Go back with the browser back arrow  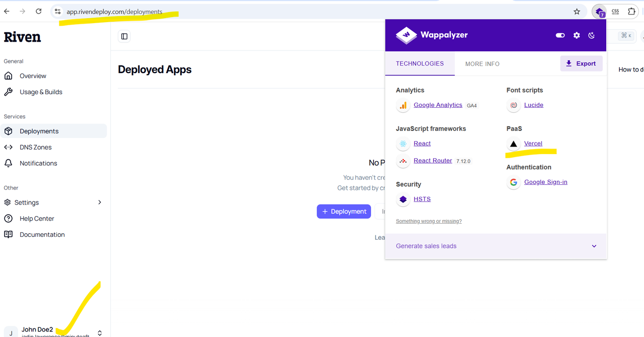click(7, 11)
